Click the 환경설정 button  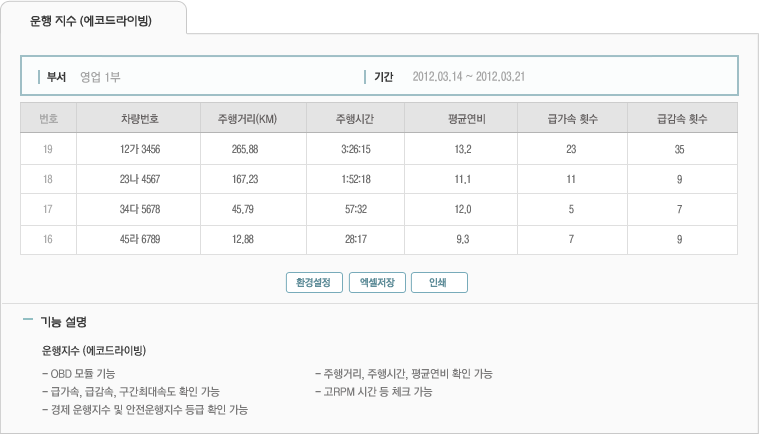coord(315,282)
